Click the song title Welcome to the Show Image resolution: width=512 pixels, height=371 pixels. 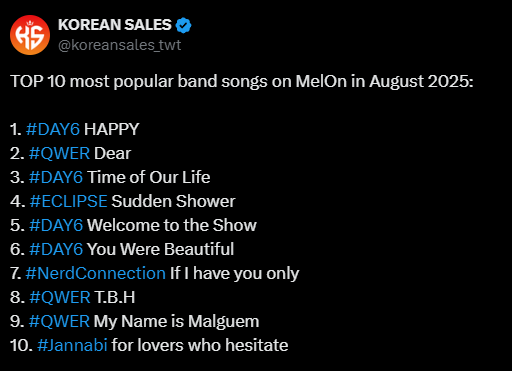pos(172,225)
